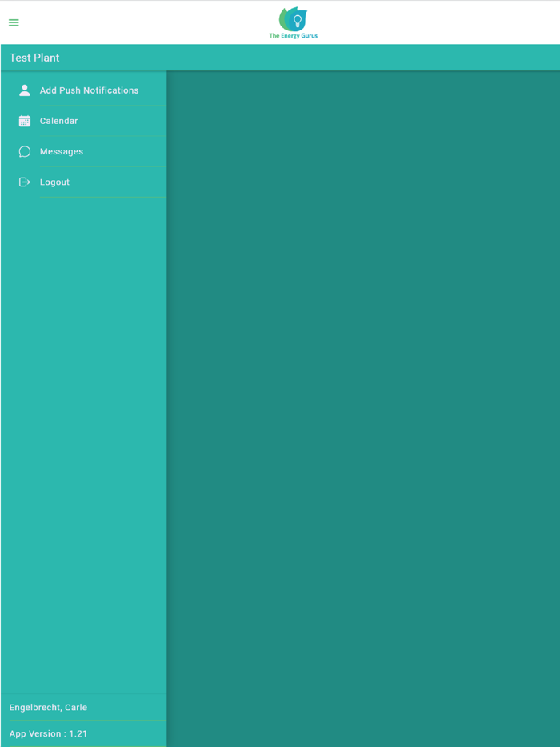Select Logout from the side menu

pyautogui.click(x=83, y=182)
